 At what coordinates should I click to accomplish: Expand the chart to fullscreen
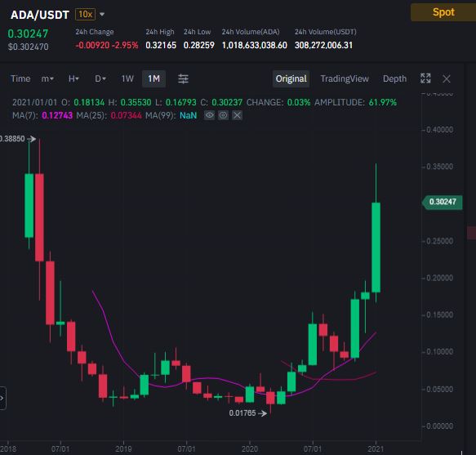pyautogui.click(x=425, y=78)
